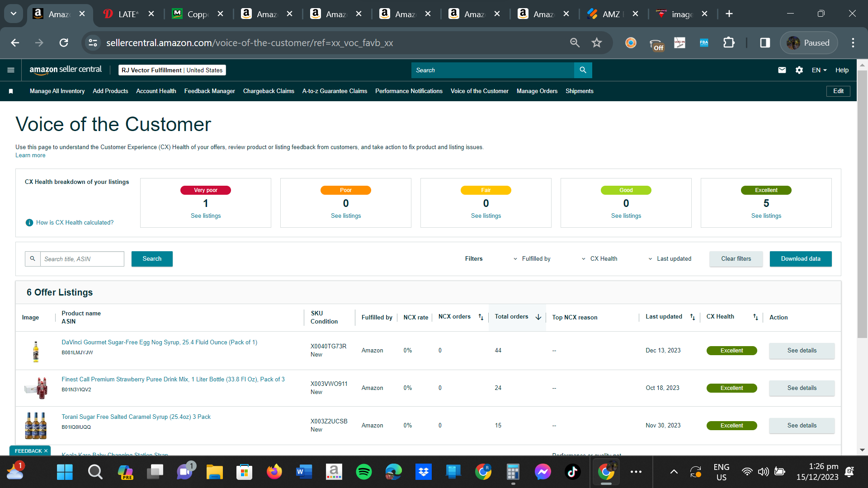Expand the Fulfilled by filter
Image resolution: width=868 pixels, height=488 pixels.
(x=532, y=259)
